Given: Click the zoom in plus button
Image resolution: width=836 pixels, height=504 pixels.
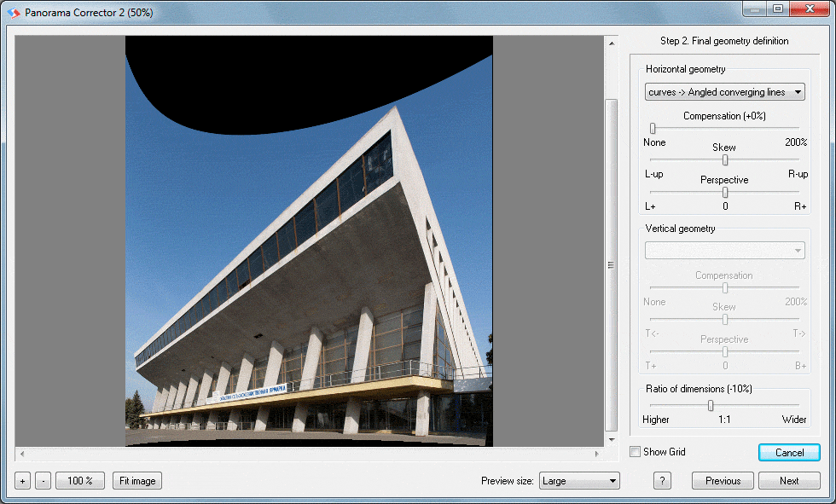Looking at the screenshot, I should click(23, 481).
